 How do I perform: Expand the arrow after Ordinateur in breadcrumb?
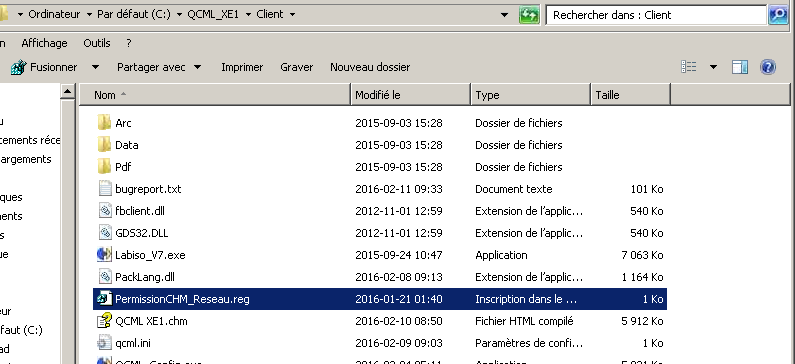tap(89, 15)
